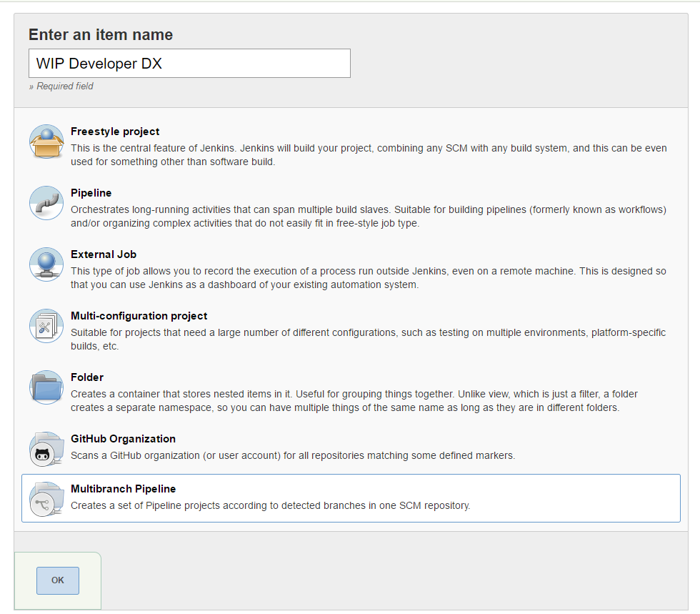
Task: Click the blue Folder icon
Action: (46, 387)
